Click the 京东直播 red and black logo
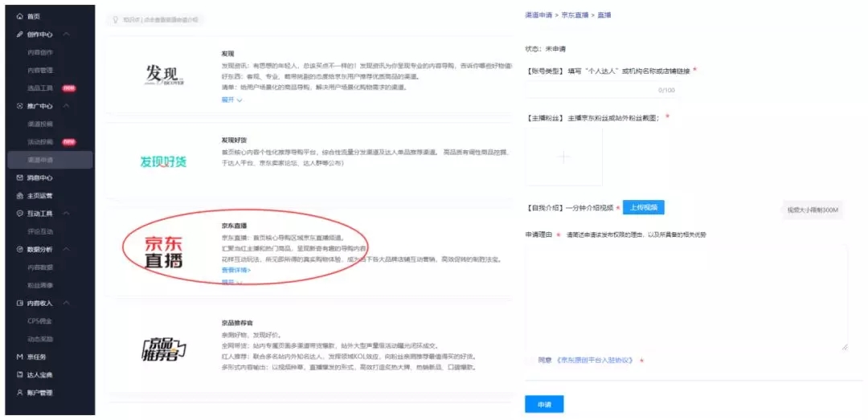The image size is (868, 420). (163, 252)
